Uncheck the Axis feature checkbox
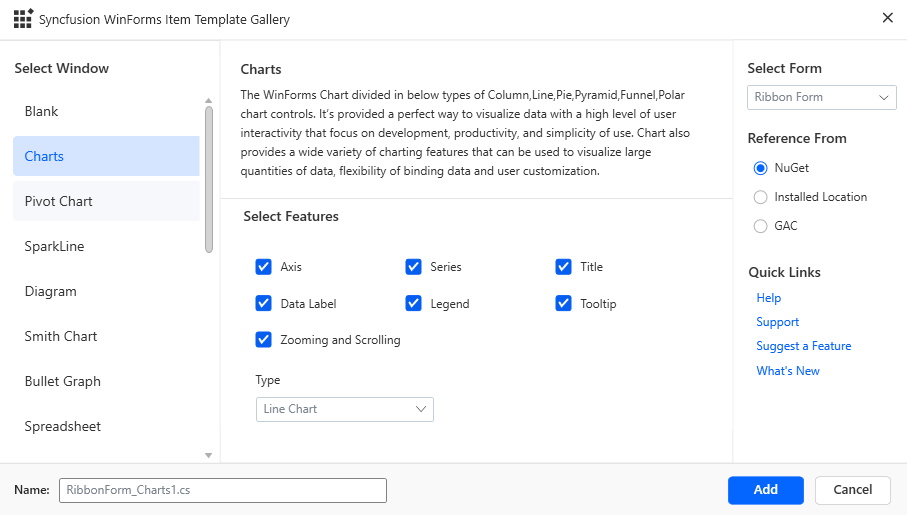 [x=263, y=267]
